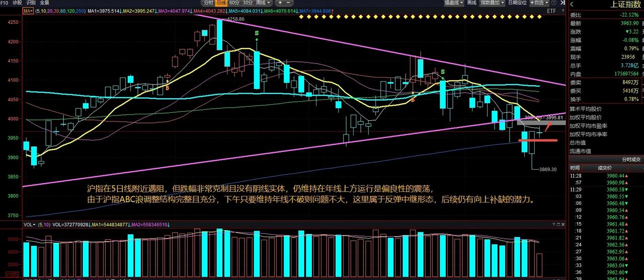This screenshot has height=280, width=644.
Task: Click the small question mark beside ETF
Action: [x=563, y=11]
